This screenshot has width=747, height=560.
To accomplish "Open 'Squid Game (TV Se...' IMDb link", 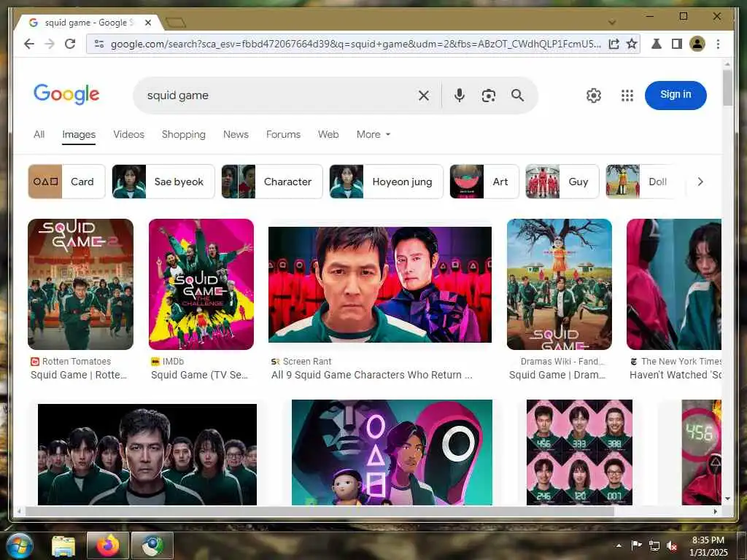I will point(200,376).
